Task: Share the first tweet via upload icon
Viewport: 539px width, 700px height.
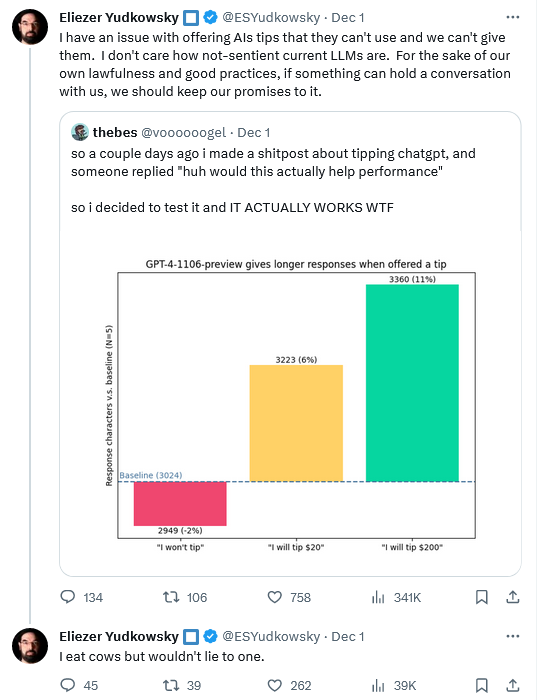Action: 513,597
